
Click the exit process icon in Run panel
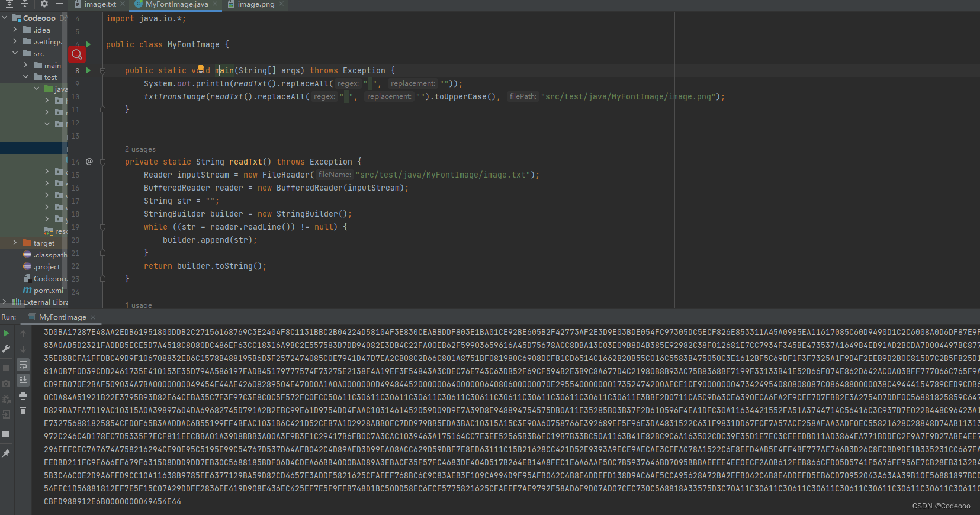coord(6,414)
